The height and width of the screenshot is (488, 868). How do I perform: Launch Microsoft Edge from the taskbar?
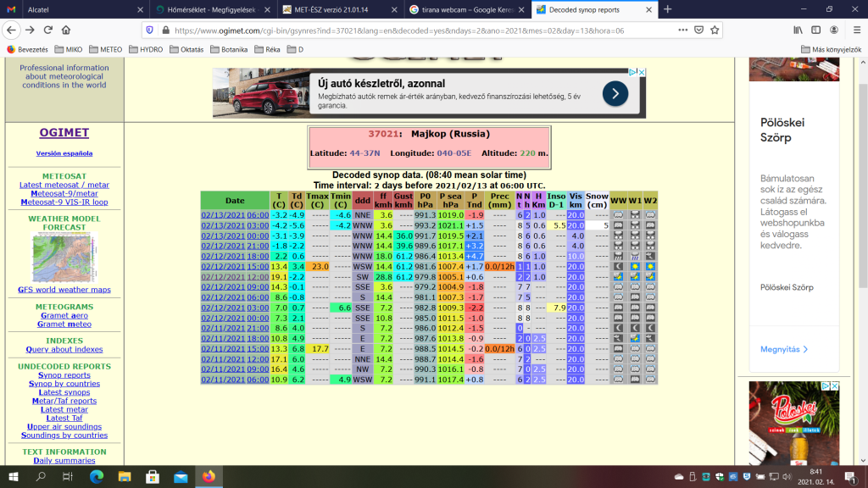[95, 477]
